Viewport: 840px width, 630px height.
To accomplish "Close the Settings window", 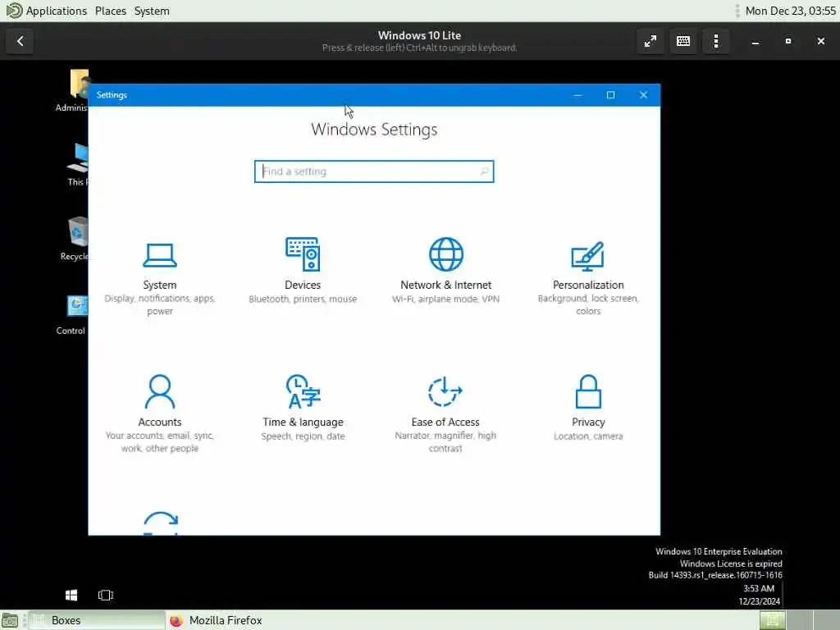I will point(643,95).
